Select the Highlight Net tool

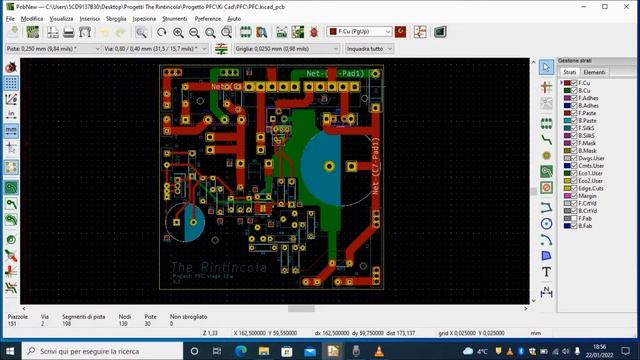point(547,87)
